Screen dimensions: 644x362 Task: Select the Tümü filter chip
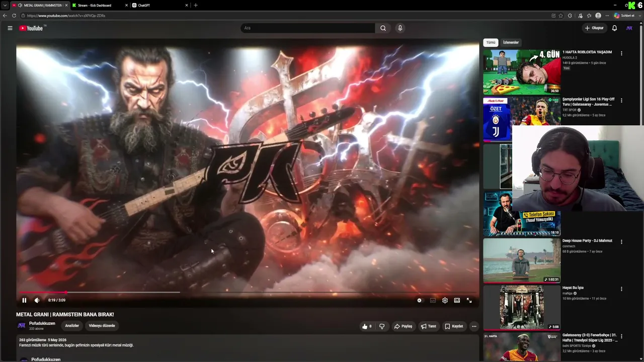point(491,43)
